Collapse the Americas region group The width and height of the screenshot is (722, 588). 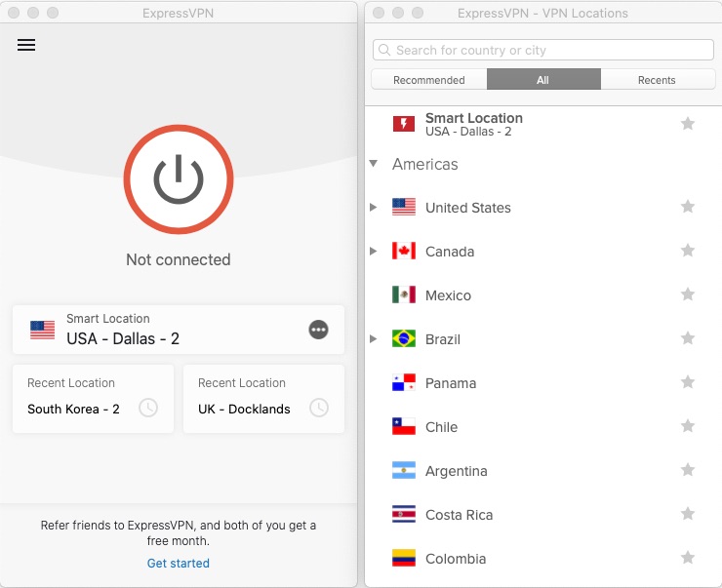tap(374, 164)
